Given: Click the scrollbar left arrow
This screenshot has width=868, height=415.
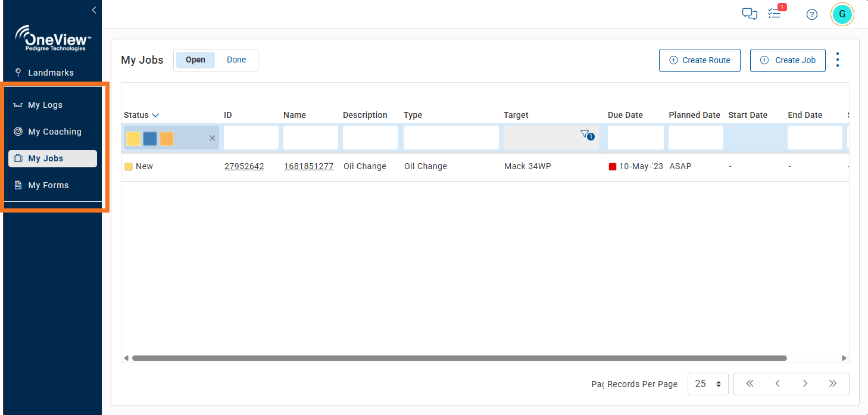Looking at the screenshot, I should point(126,358).
